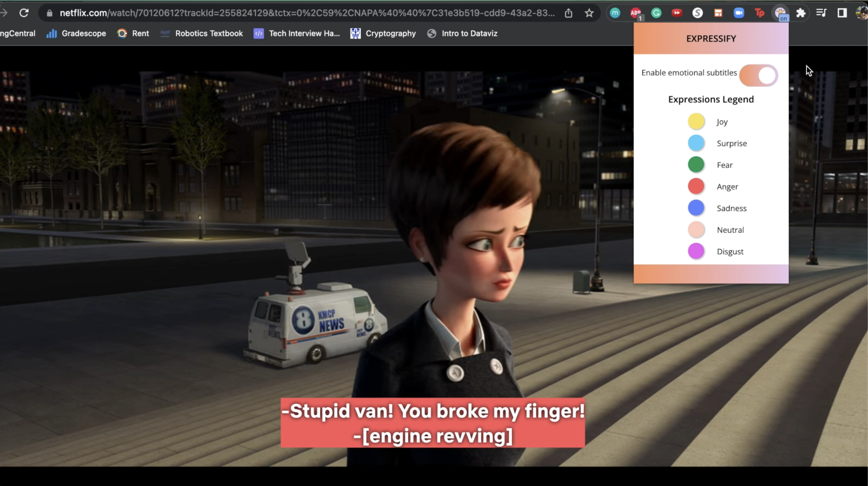
Task: Click the Zoom extension icon
Action: (739, 13)
